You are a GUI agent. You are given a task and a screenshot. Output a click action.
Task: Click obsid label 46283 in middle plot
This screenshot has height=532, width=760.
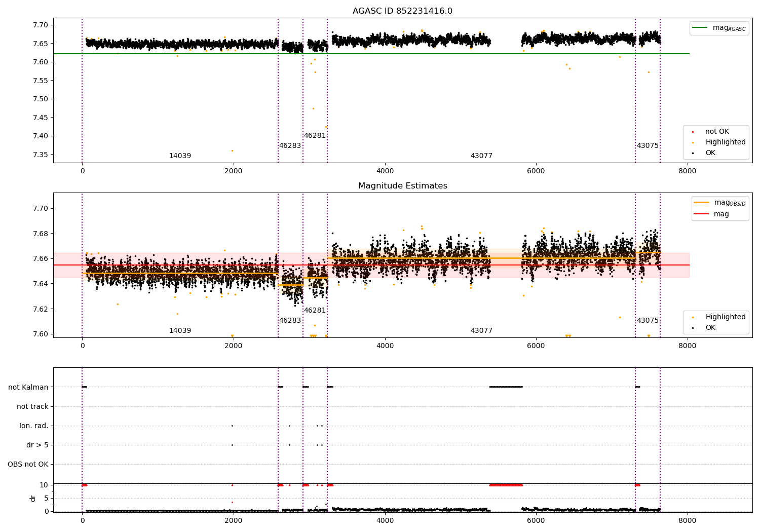point(290,321)
